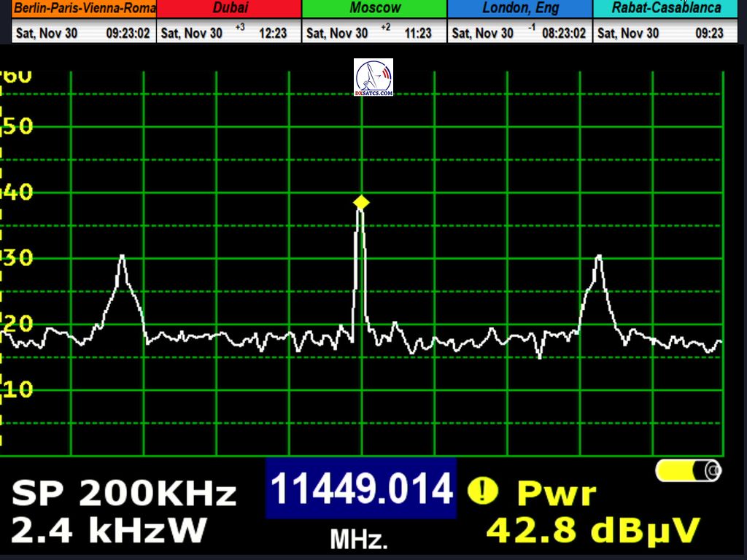Click the yellow battery indicator icon
747x560 pixels.
[x=689, y=470]
